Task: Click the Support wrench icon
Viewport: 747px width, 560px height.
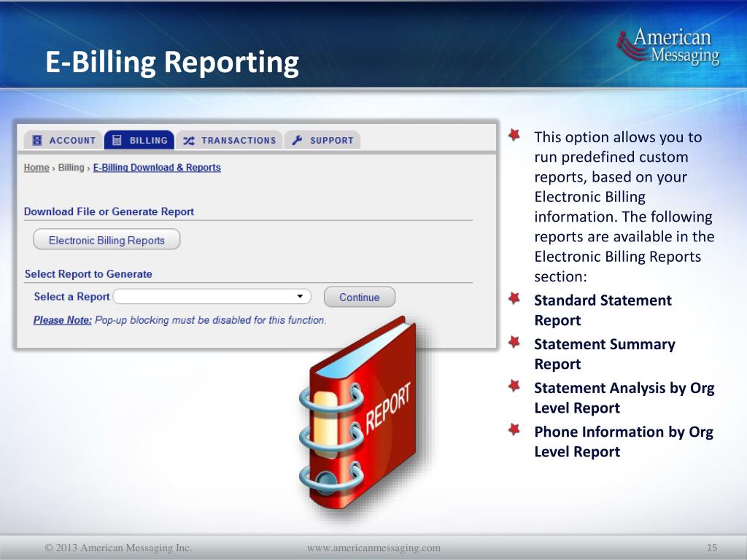Action: 297,141
